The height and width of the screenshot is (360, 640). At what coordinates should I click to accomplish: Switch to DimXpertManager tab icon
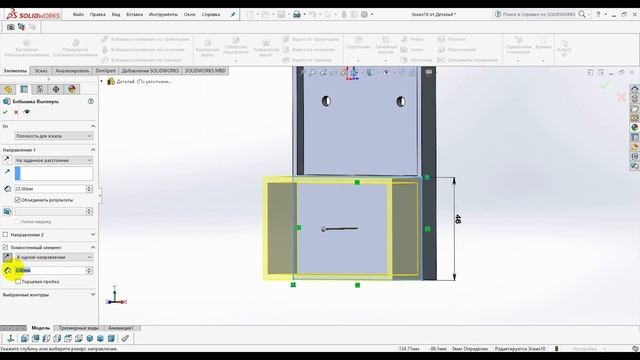(x=56, y=89)
